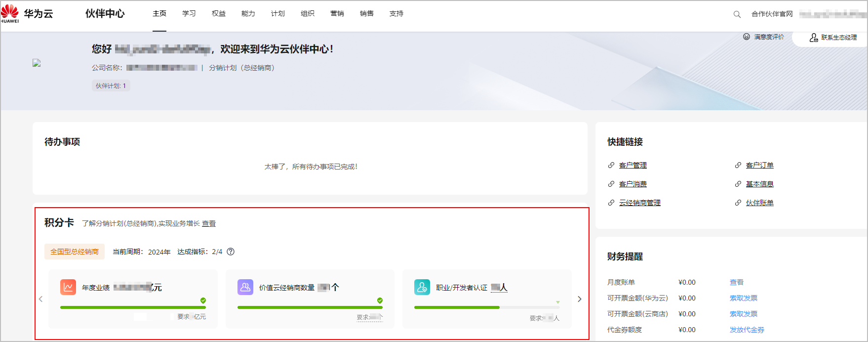
Task: Go to the 主页 tab
Action: tap(159, 13)
